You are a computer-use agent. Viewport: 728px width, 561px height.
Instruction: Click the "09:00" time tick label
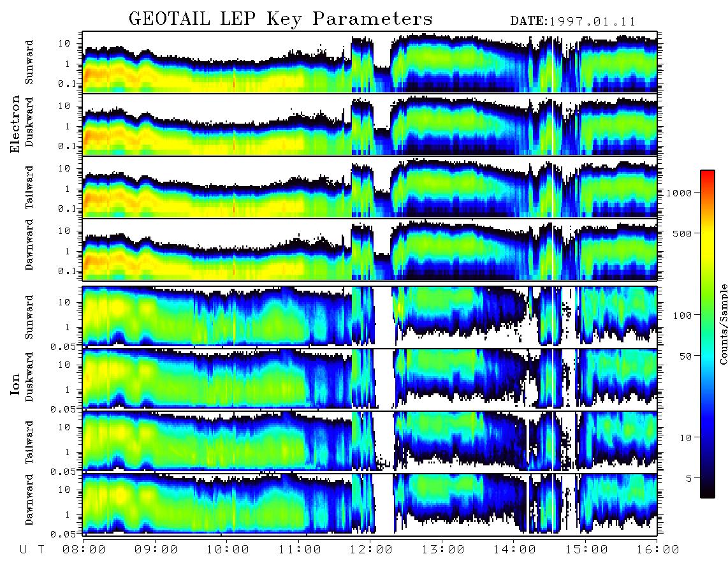point(156,550)
